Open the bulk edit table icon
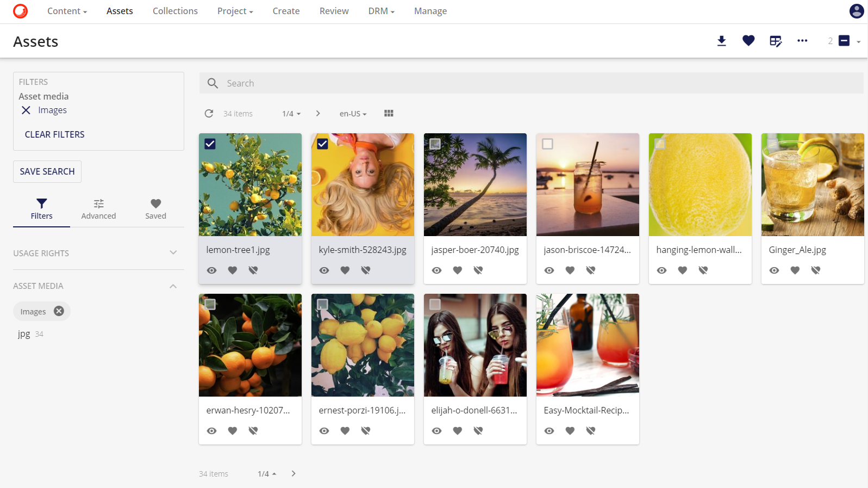868x488 pixels. pos(776,41)
